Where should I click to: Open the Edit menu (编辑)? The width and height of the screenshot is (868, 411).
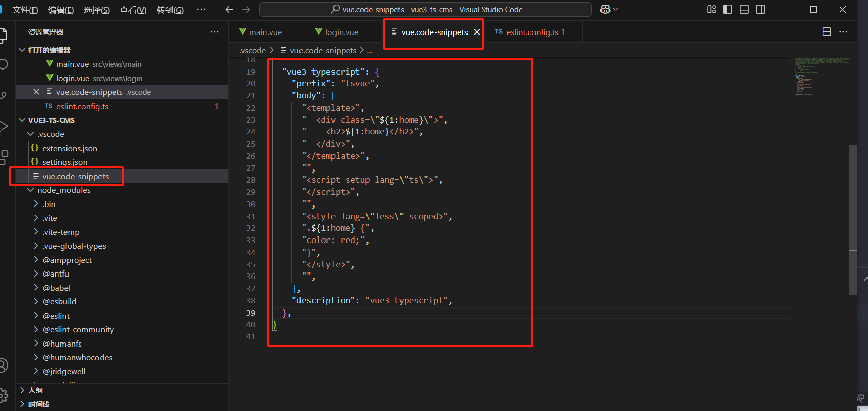point(61,10)
